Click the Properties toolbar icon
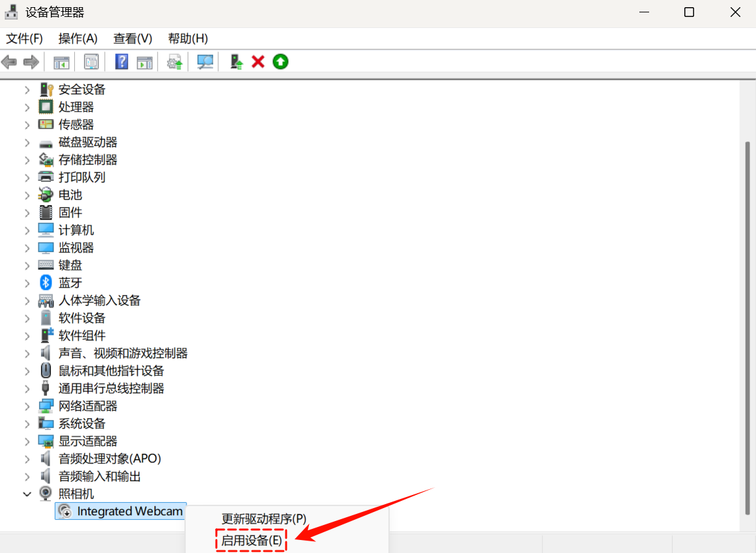This screenshot has height=553, width=756. [91, 62]
